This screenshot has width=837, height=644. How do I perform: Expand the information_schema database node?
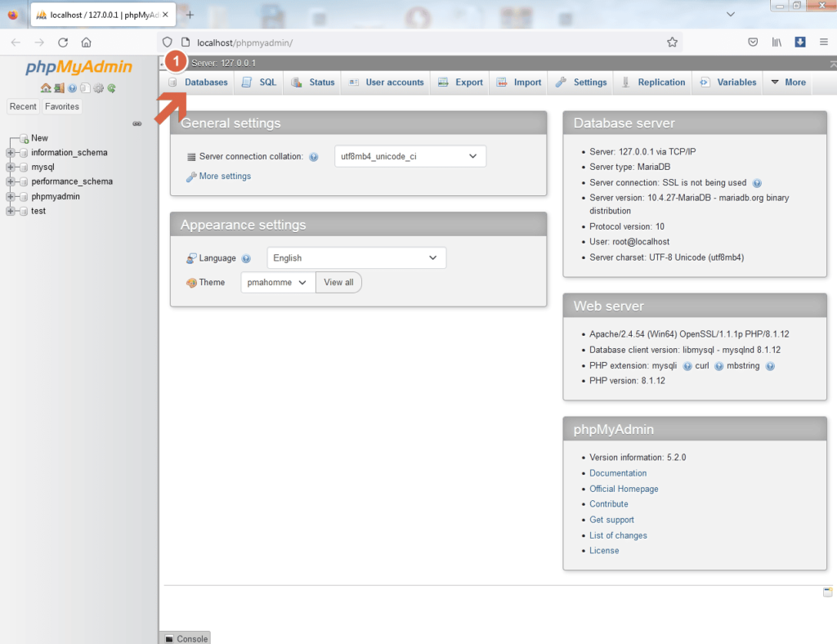click(x=10, y=153)
